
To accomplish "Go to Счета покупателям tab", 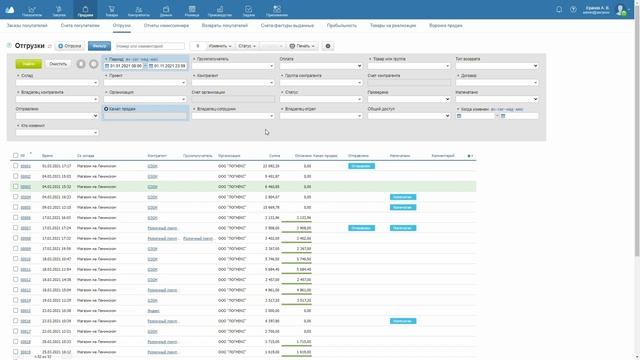I will 80,25.
